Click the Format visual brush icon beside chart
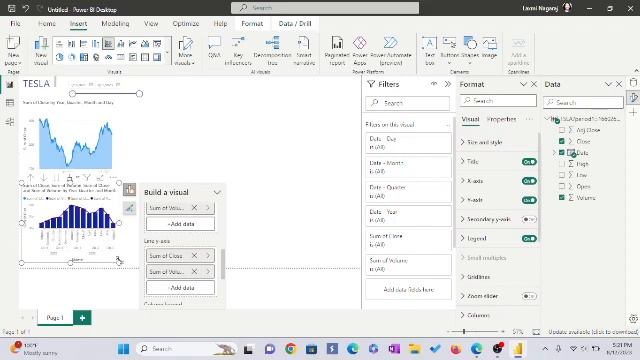 point(129,209)
